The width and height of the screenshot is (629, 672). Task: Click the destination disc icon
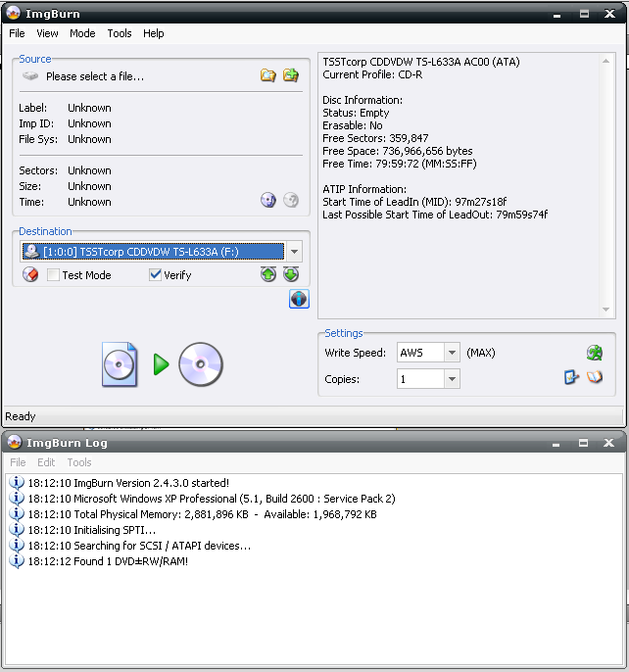[x=201, y=364]
